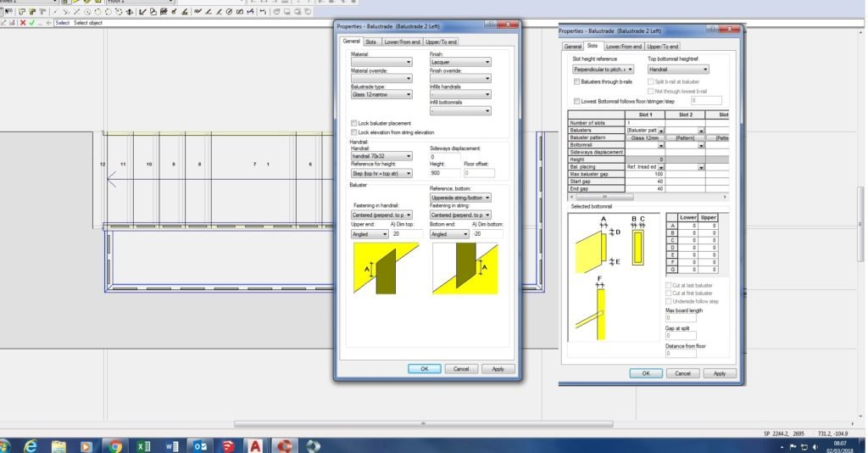Open AutoCAD from the taskbar
Viewport: 868px width, 453px height.
pyautogui.click(x=255, y=445)
